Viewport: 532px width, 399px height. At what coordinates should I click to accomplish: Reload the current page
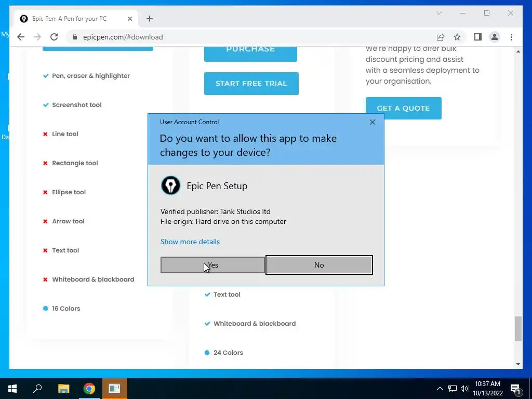54,37
